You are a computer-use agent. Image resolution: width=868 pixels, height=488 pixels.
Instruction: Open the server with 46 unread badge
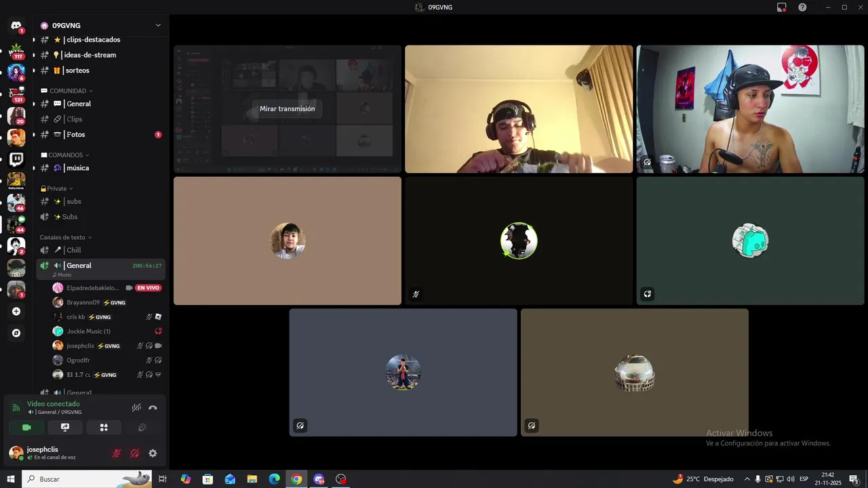16,203
